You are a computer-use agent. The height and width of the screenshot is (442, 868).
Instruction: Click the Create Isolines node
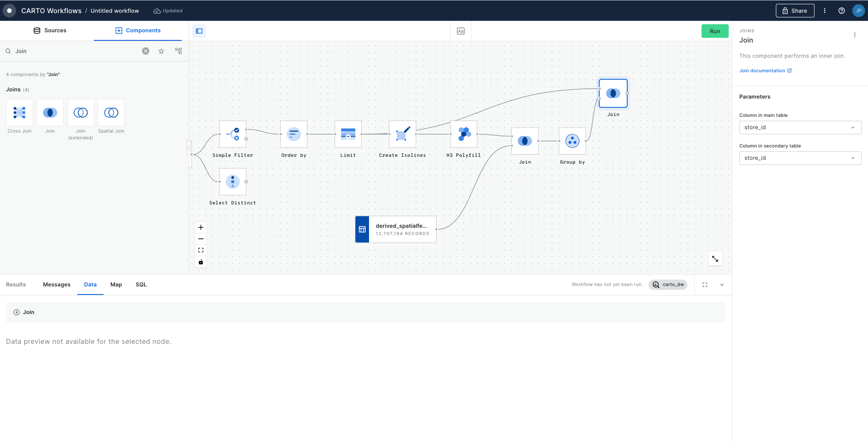pos(402,134)
